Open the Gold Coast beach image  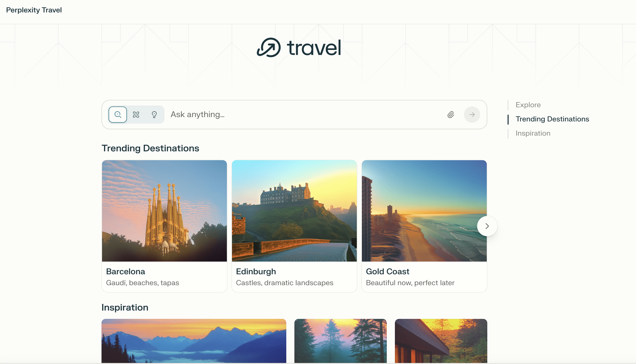point(424,211)
